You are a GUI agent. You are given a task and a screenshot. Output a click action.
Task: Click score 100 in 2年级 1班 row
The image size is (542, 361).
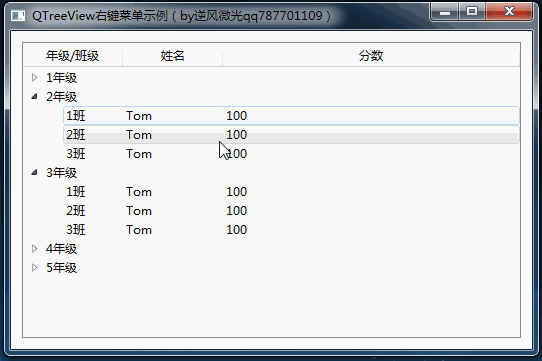237,116
